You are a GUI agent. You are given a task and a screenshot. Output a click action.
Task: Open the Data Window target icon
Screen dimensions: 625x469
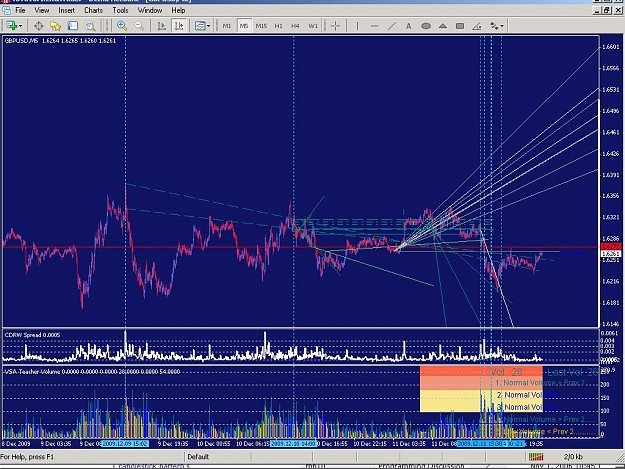click(x=38, y=26)
